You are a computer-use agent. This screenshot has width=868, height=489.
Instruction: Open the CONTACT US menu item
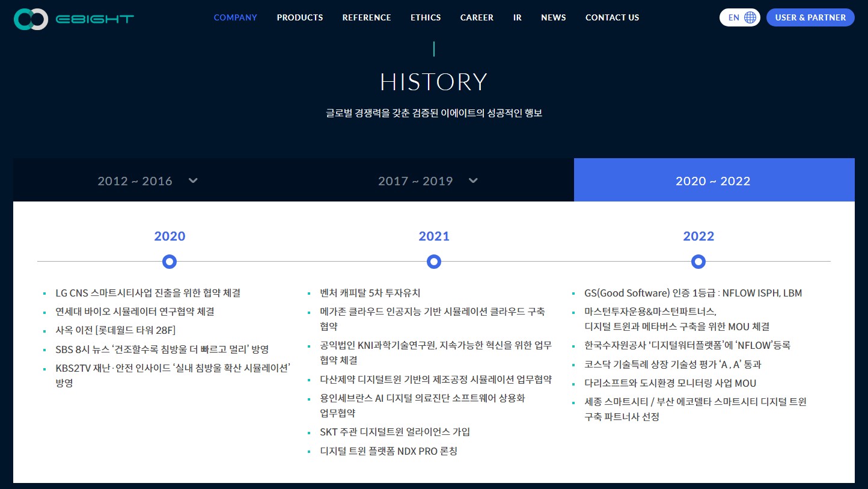click(613, 17)
